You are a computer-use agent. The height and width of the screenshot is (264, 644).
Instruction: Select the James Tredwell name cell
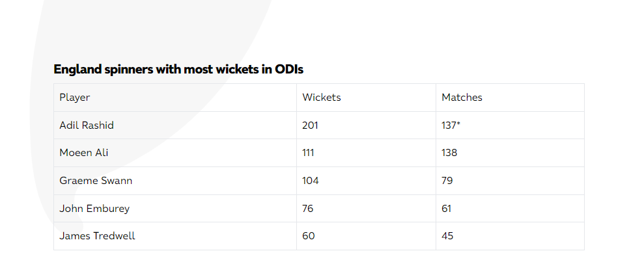(97, 236)
